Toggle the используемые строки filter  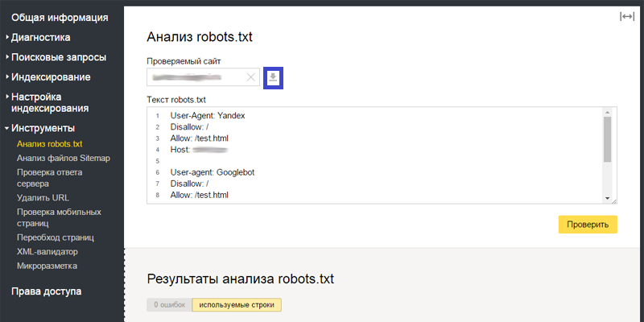pos(237,305)
